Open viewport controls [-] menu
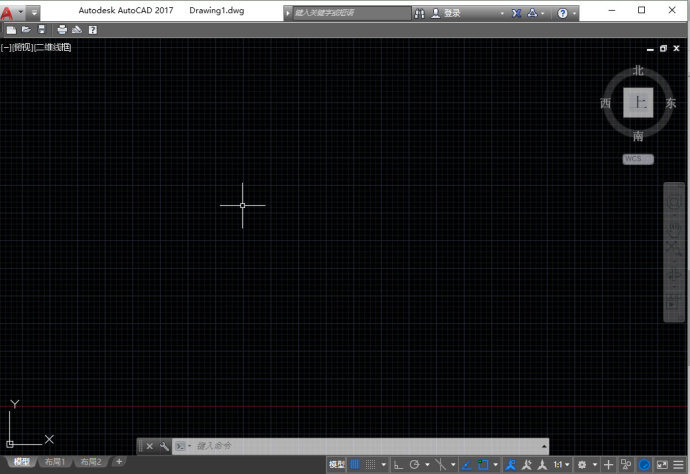Viewport: 690px width, 474px height. [6, 47]
